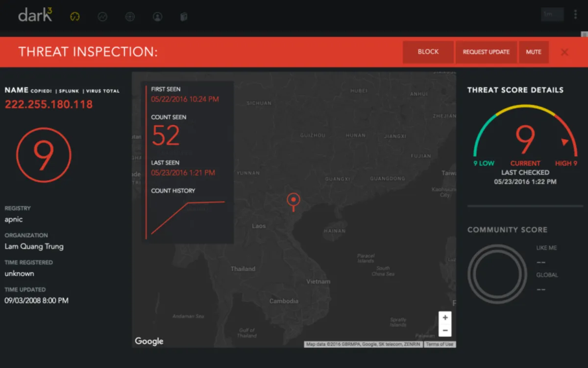
Task: Click the Request Update button
Action: click(486, 52)
